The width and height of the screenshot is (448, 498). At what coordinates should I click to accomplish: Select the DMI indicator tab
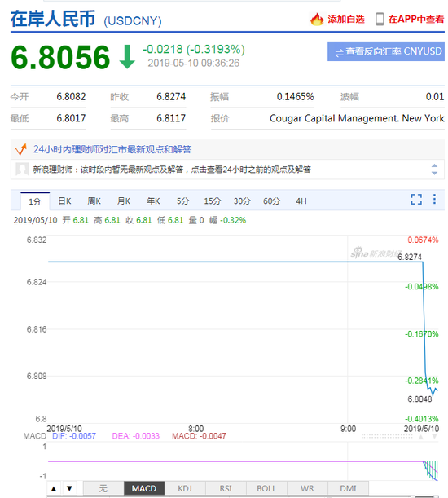point(348,488)
